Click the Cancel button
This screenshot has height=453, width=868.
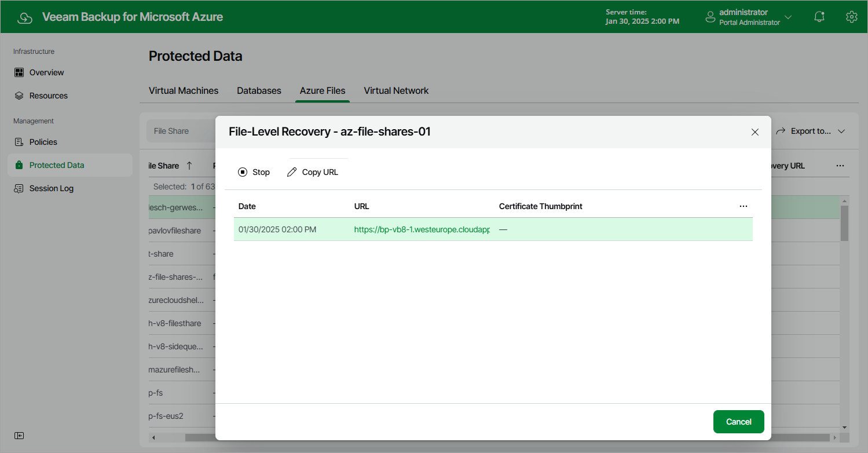click(x=739, y=422)
